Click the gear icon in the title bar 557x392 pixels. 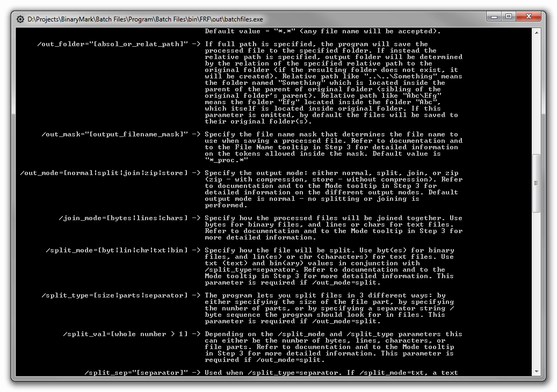(20, 19)
